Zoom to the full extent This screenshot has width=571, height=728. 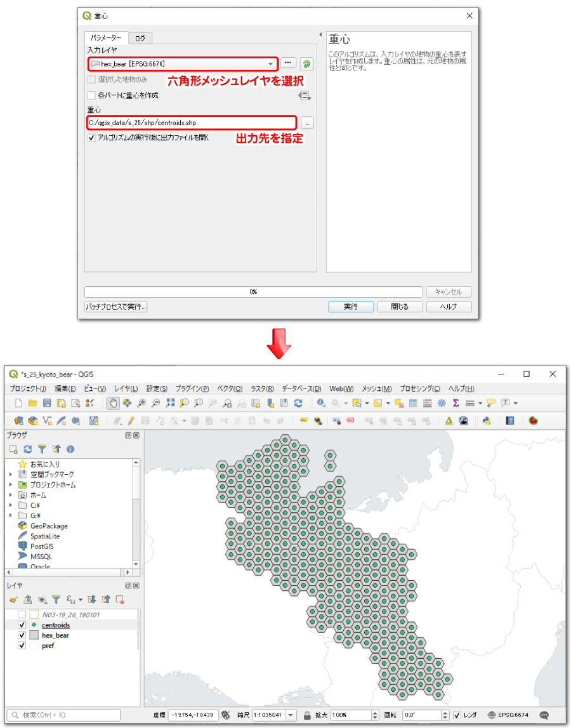coord(171,403)
